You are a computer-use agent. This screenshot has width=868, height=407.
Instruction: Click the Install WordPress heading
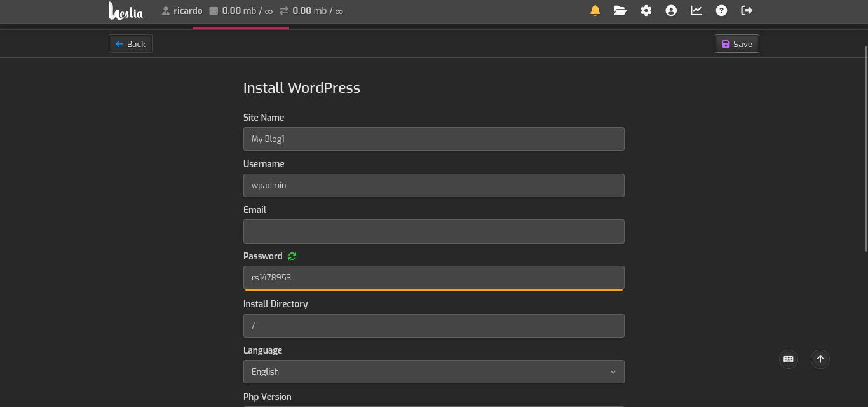point(302,88)
